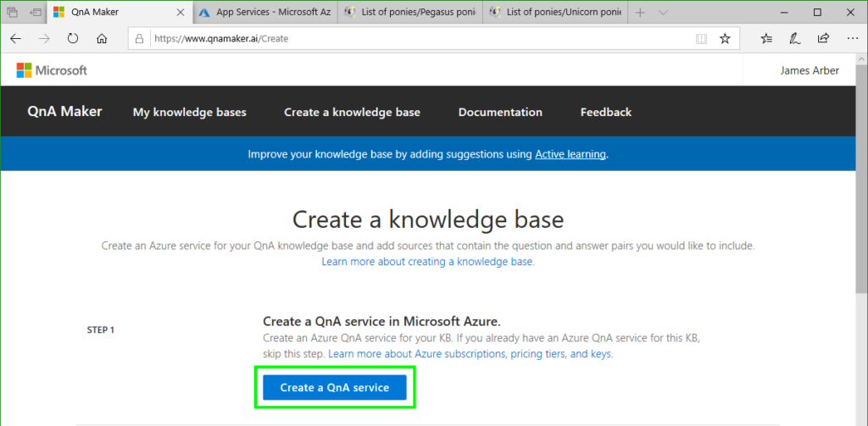Screen dimensions: 868x426
Task: Open Create a knowledge base menu item
Action: point(352,113)
